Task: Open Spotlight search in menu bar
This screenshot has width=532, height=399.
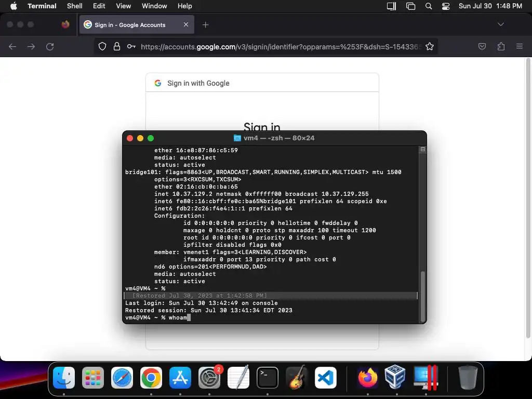Action: click(x=429, y=6)
